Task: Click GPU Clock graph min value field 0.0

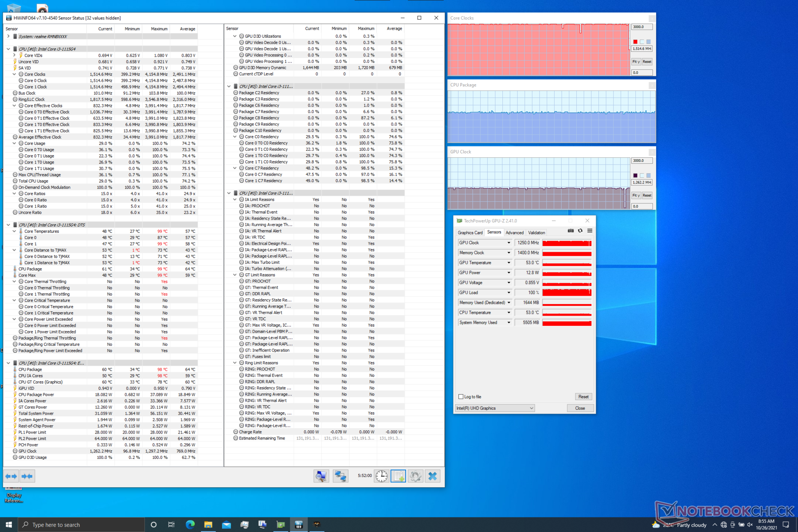Action: [642, 206]
